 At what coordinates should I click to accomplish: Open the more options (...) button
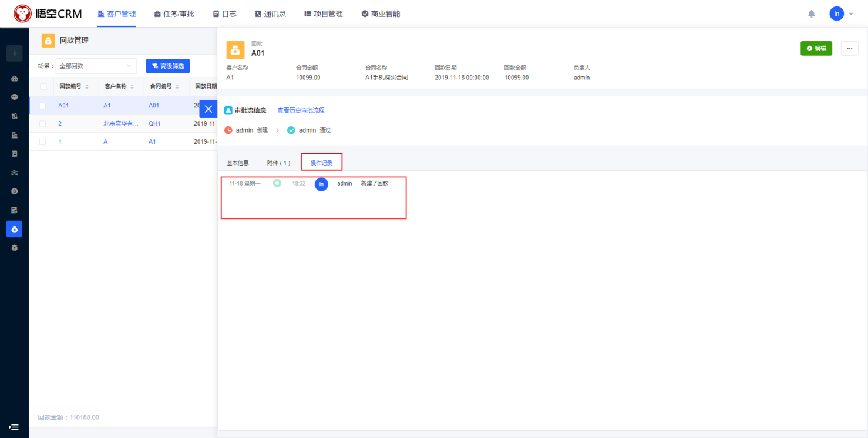849,49
